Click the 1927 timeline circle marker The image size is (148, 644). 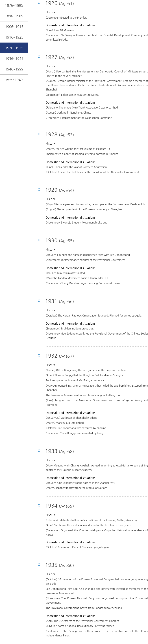tap(39, 57)
